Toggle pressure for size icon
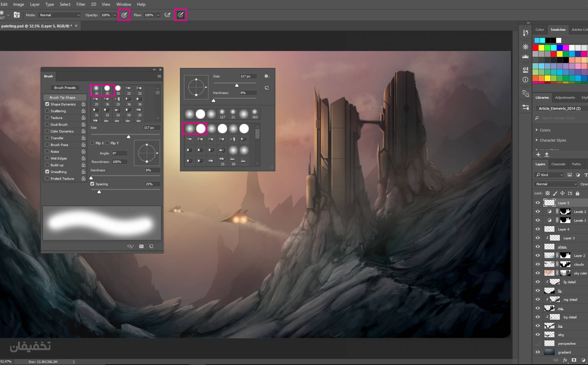Viewport: 588px width, 365px height. 181,15
